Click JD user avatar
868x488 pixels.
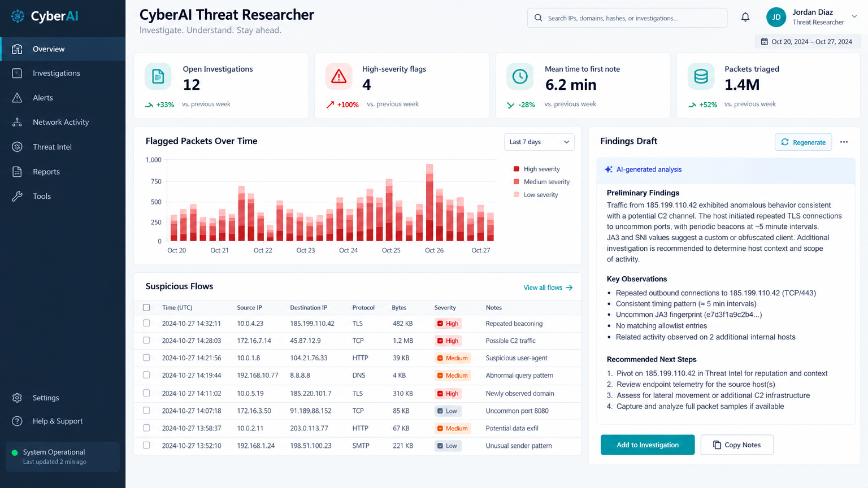click(x=776, y=18)
